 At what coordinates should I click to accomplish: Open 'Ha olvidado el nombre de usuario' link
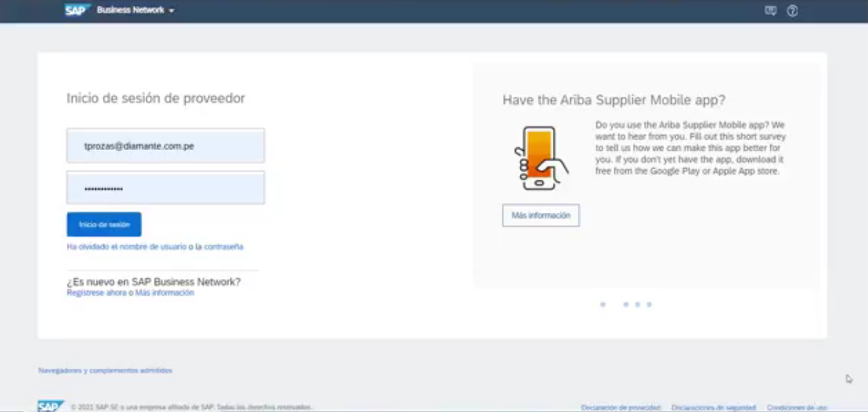126,247
